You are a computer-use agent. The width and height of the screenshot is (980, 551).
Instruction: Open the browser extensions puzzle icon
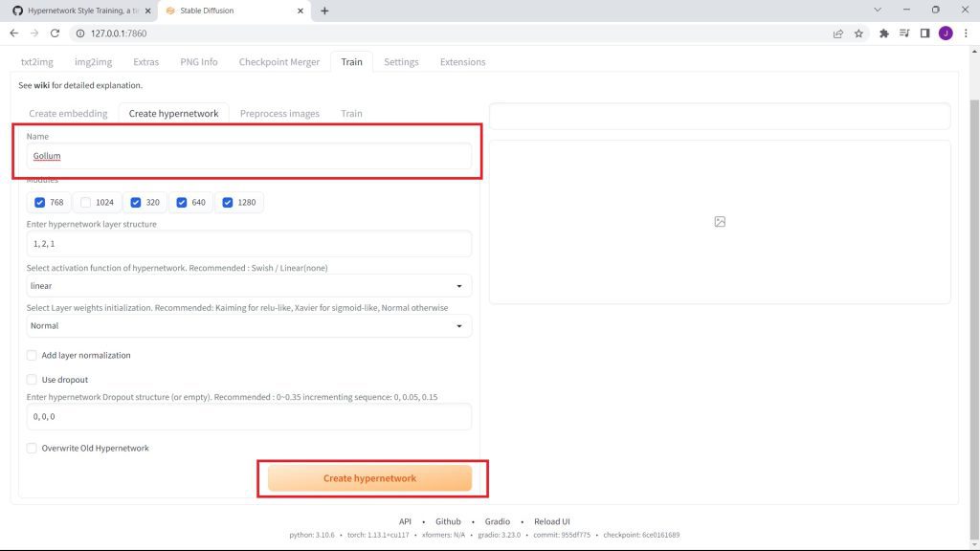click(883, 33)
